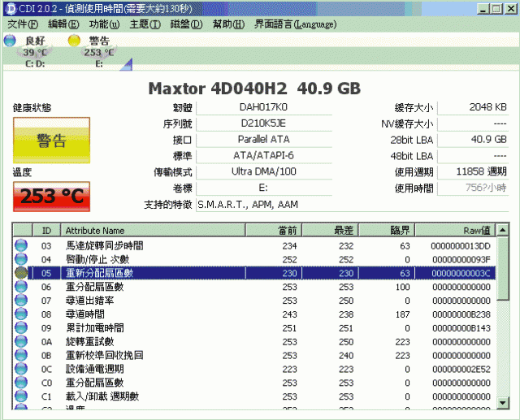This screenshot has height=420, width=520.
Task: Click the 最差 column header
Action: (x=331, y=231)
